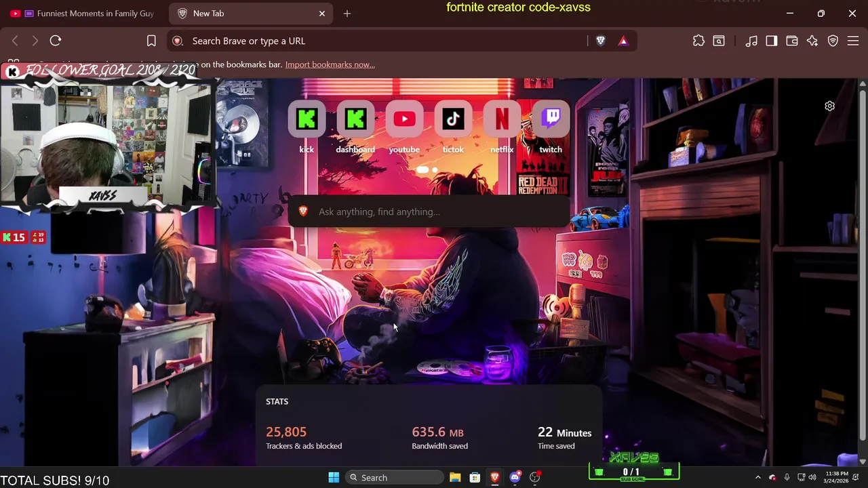Open the Windows Start menu
Viewport: 868px width, 488px height.
point(334,478)
